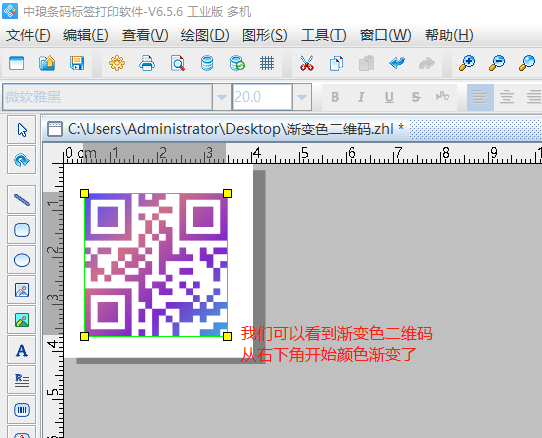Print the label
Screen dimensions: 542x438
pyautogui.click(x=147, y=63)
